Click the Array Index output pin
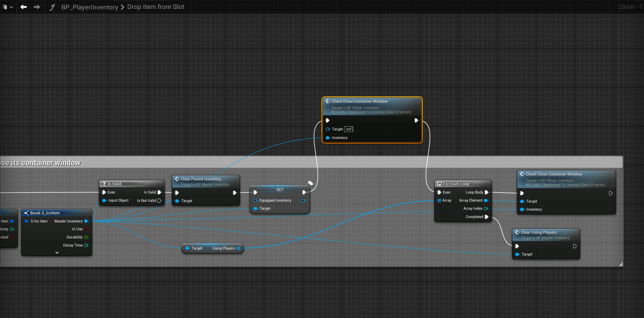 tap(486, 209)
